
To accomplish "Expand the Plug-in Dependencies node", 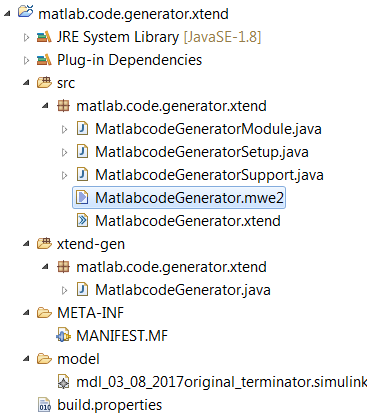I will (27, 60).
